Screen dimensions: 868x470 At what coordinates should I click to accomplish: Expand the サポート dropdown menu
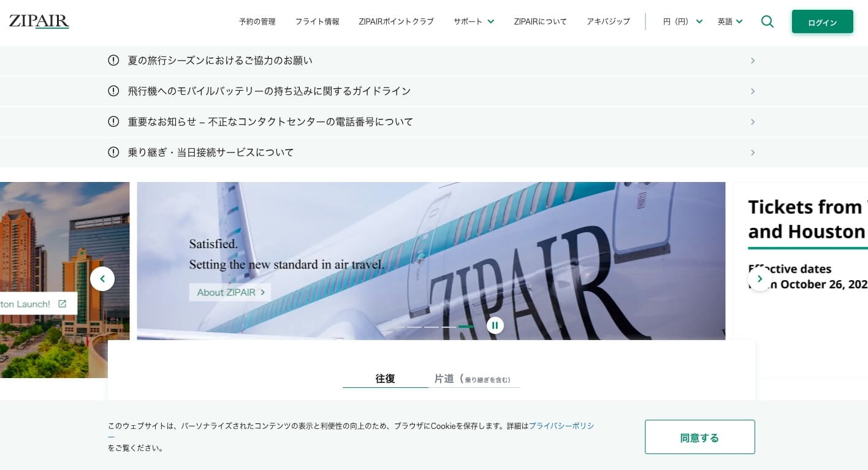click(x=474, y=21)
